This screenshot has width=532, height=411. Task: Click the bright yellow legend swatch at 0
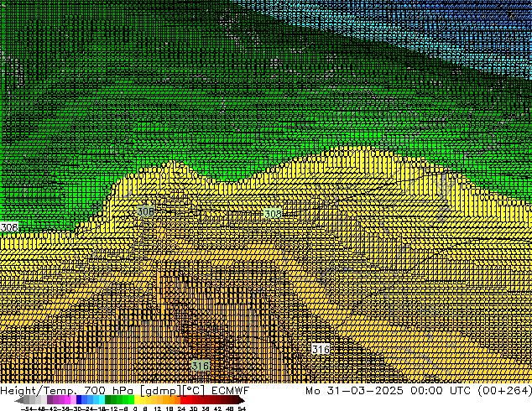[x=137, y=399]
